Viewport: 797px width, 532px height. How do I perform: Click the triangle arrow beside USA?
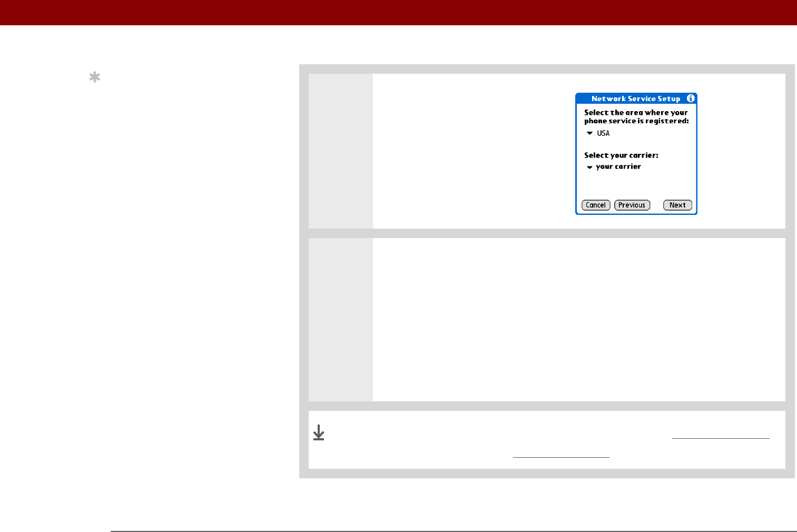pos(589,133)
